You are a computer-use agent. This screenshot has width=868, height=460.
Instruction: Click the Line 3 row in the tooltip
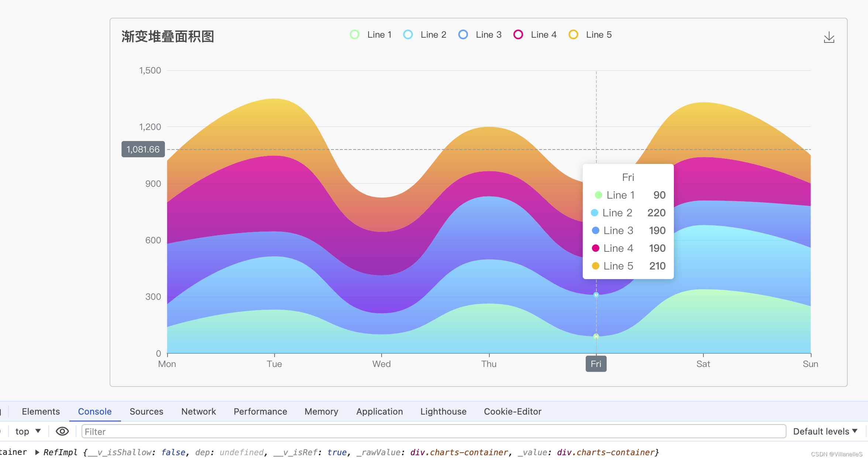click(628, 230)
